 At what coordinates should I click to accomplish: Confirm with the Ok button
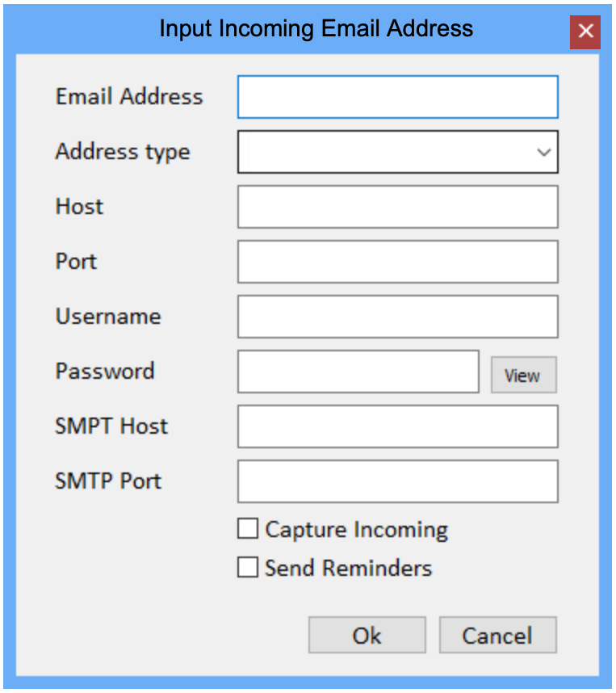367,635
